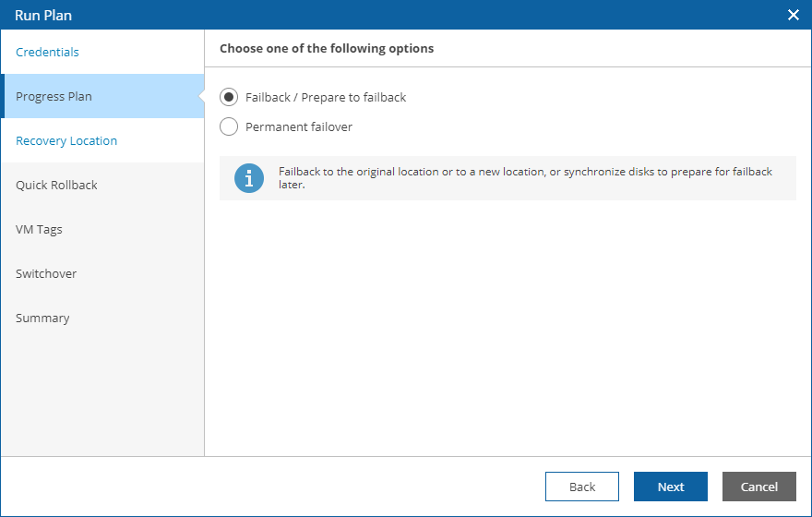The image size is (812, 517).
Task: Click the Run Plan title bar text
Action: tap(43, 15)
